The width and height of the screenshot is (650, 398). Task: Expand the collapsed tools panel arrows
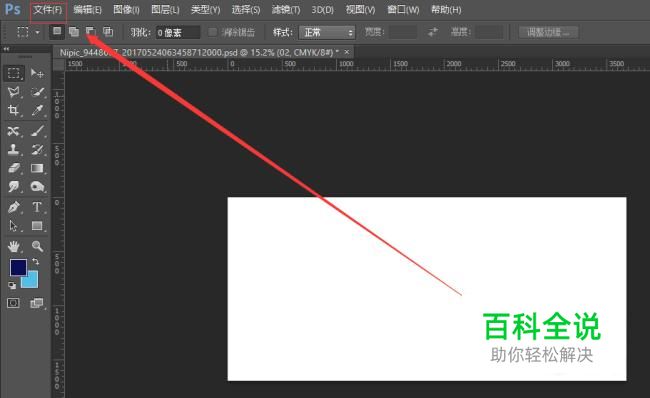coord(6,49)
